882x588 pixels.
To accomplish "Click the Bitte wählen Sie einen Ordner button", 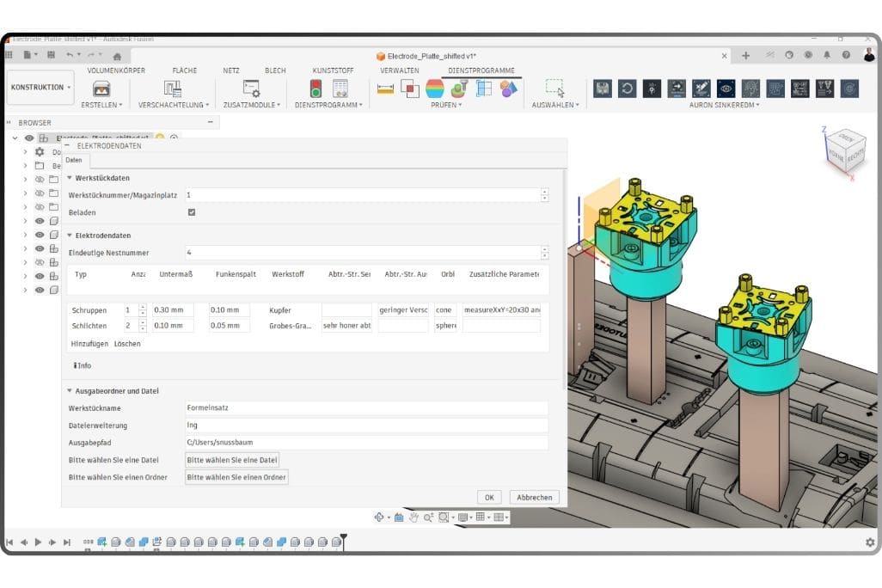I will pyautogui.click(x=236, y=477).
